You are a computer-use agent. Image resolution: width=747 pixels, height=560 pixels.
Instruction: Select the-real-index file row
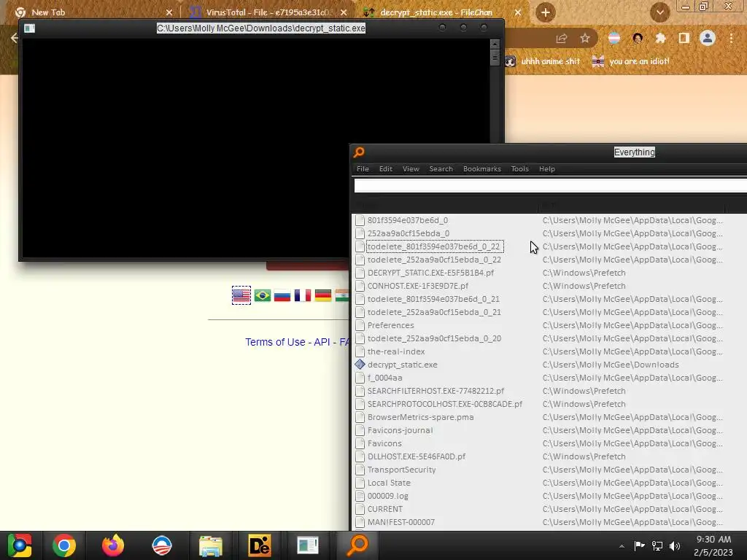[396, 351]
